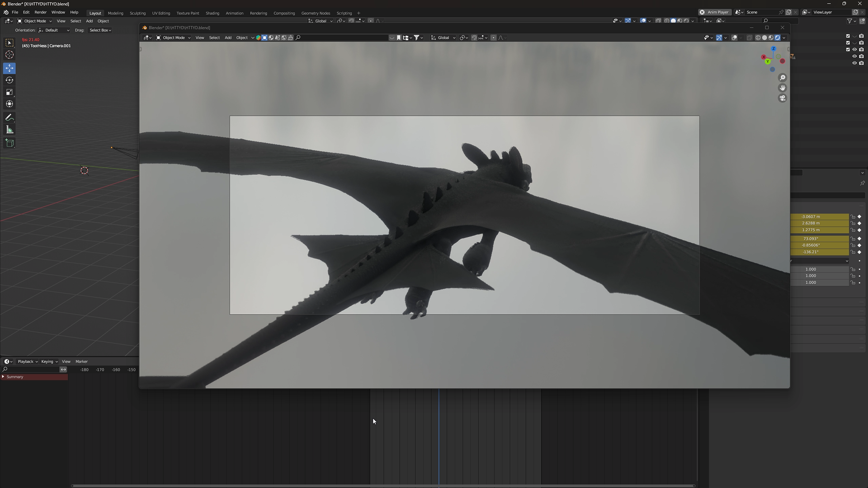
Task: Open Global transform orientation in floating window
Action: point(443,38)
